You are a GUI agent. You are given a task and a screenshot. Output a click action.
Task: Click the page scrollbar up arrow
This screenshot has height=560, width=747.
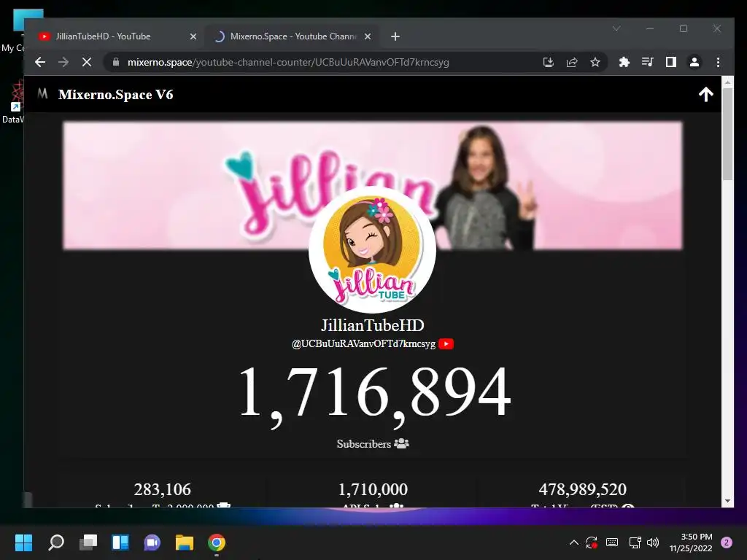(x=727, y=82)
